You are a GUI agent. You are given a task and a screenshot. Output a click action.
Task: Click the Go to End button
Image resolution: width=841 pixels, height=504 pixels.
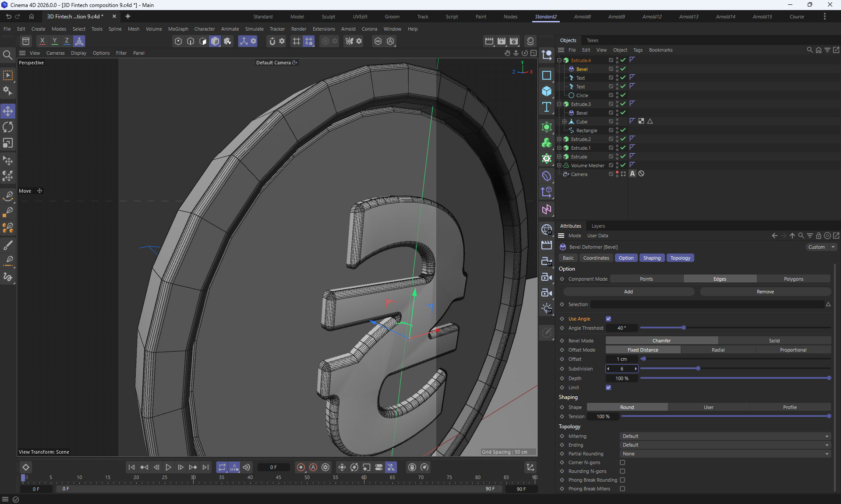pyautogui.click(x=205, y=467)
